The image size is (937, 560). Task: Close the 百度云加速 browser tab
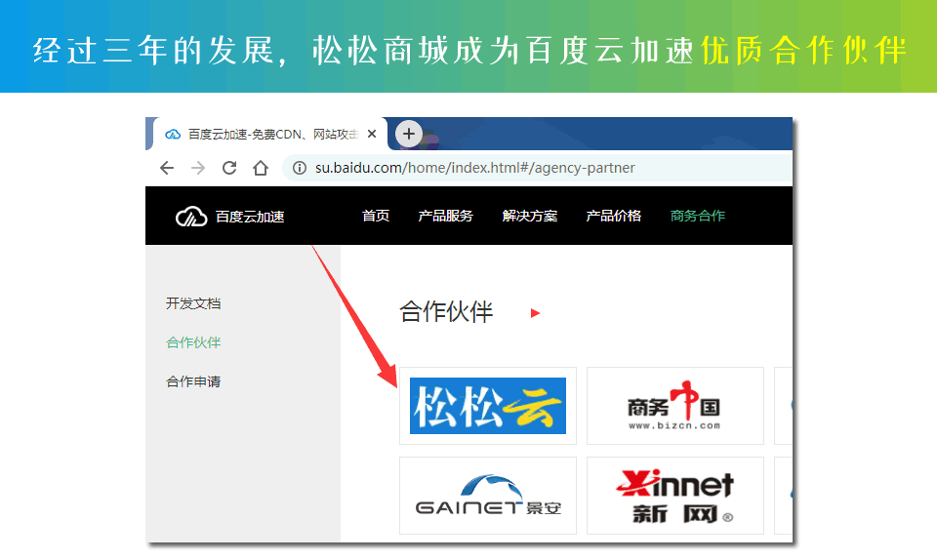372,134
